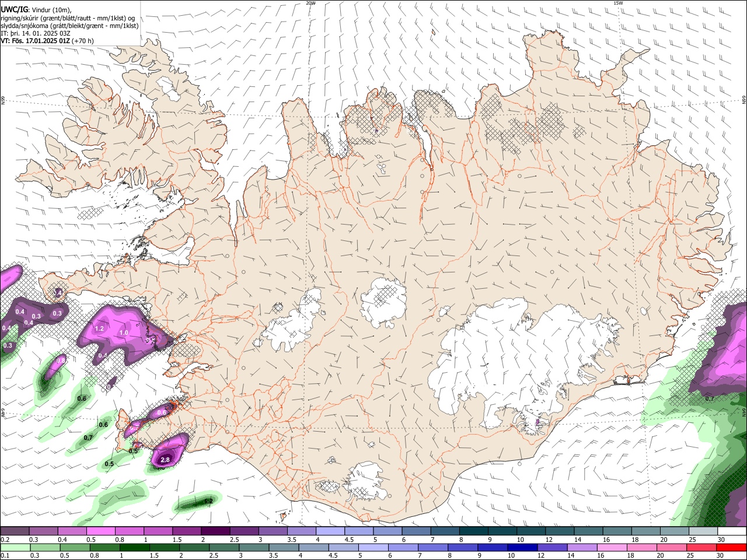Click the 2.8 snow maximum value
Viewport: 747px width, 560px height.
tap(165, 460)
